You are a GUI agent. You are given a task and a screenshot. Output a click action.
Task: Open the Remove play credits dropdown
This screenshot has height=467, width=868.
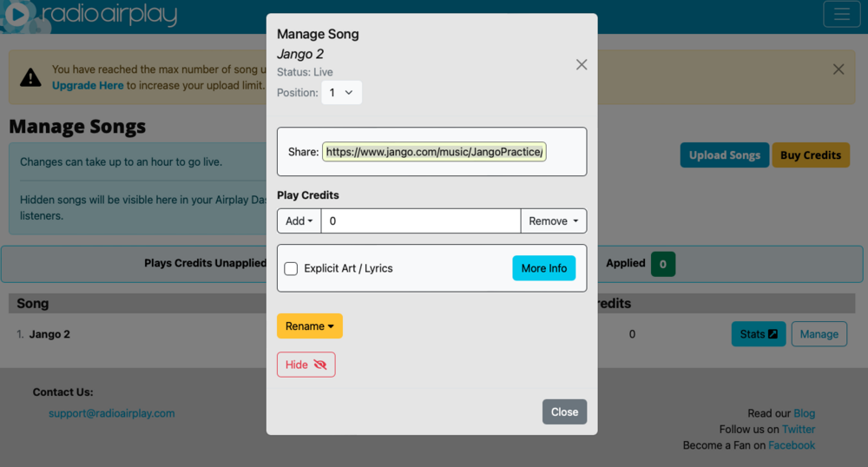click(553, 220)
